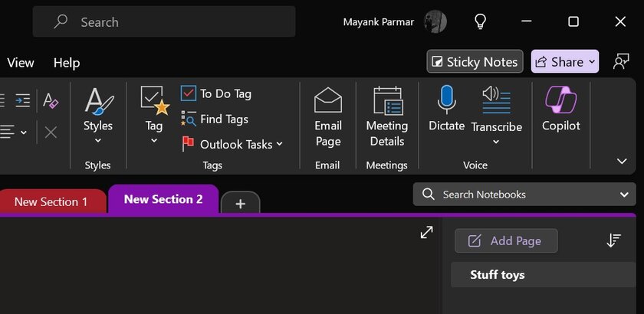Clear all formatting with eraser icon
644x314 pixels.
pyautogui.click(x=51, y=100)
